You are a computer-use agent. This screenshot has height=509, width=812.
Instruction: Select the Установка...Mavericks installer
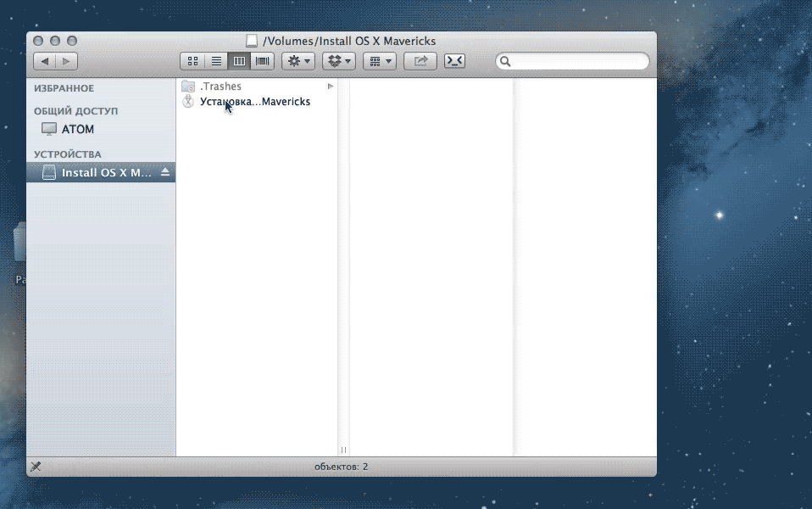click(257, 102)
